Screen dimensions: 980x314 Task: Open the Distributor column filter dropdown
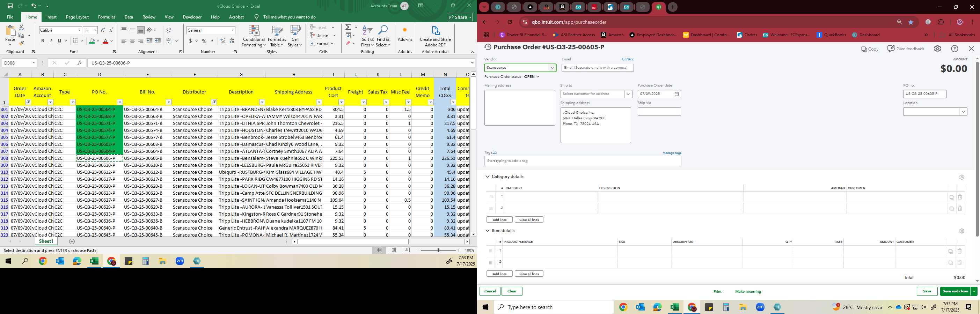click(214, 102)
